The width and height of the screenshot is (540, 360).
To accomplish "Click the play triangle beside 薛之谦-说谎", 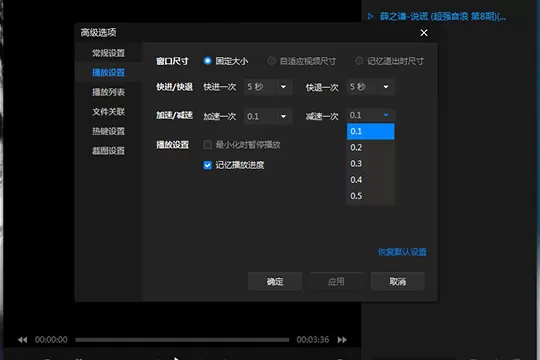I will click(370, 16).
